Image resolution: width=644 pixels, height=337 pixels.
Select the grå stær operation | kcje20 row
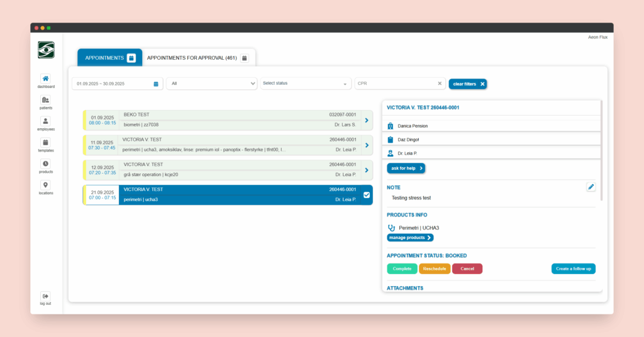(228, 170)
